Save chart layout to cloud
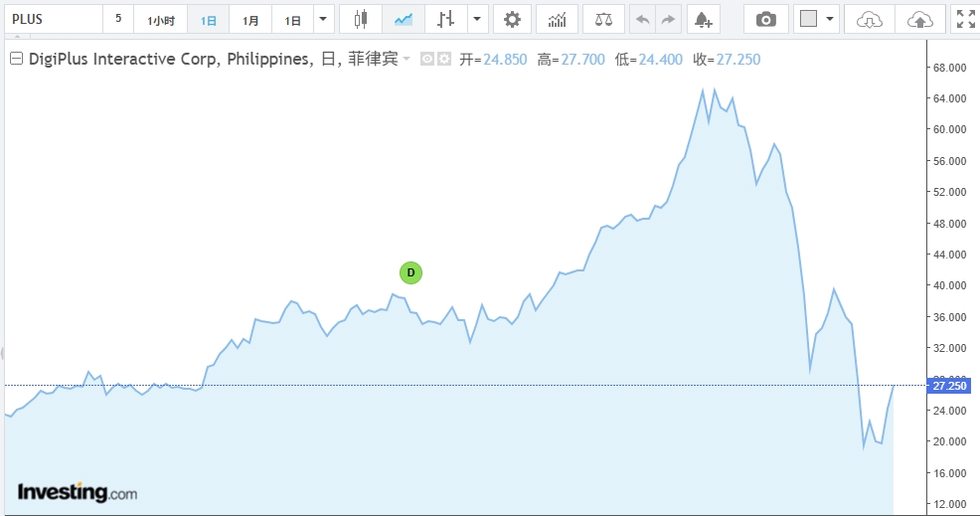Screen dimensions: 980x516 920,20
